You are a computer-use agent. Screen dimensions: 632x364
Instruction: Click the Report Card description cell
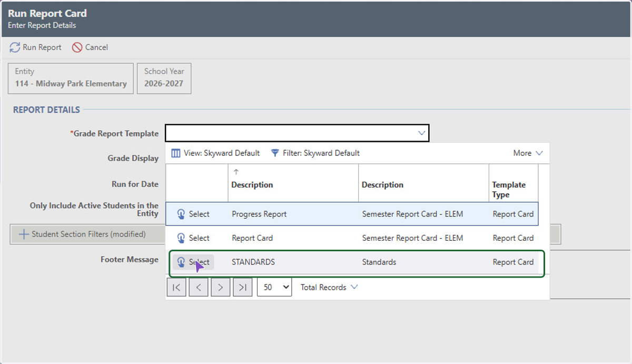[x=252, y=238]
